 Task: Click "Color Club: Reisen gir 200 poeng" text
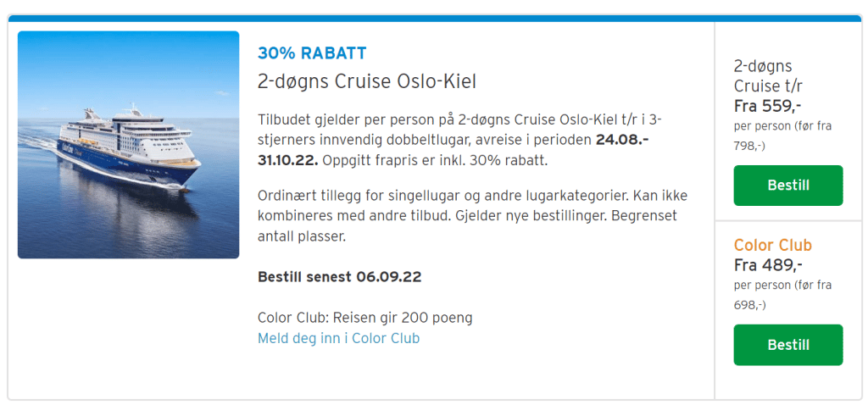tap(364, 318)
